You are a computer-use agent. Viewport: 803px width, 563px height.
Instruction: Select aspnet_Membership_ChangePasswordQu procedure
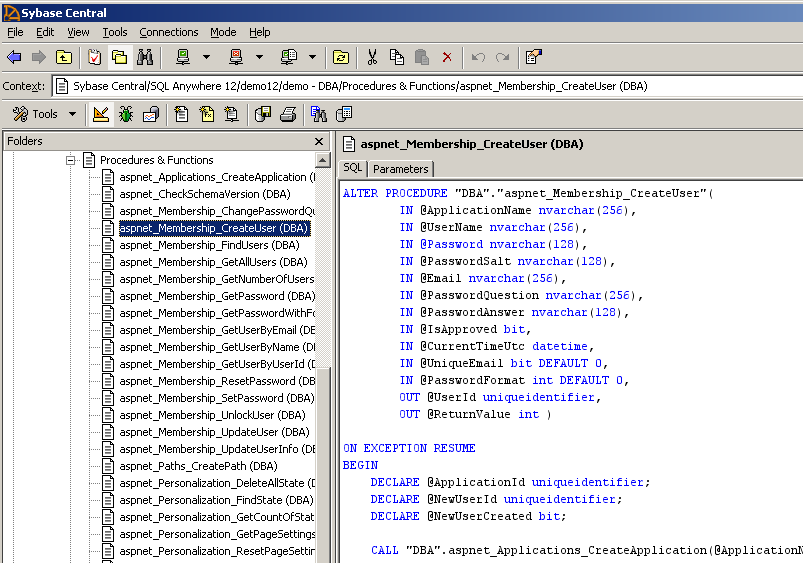tap(217, 211)
